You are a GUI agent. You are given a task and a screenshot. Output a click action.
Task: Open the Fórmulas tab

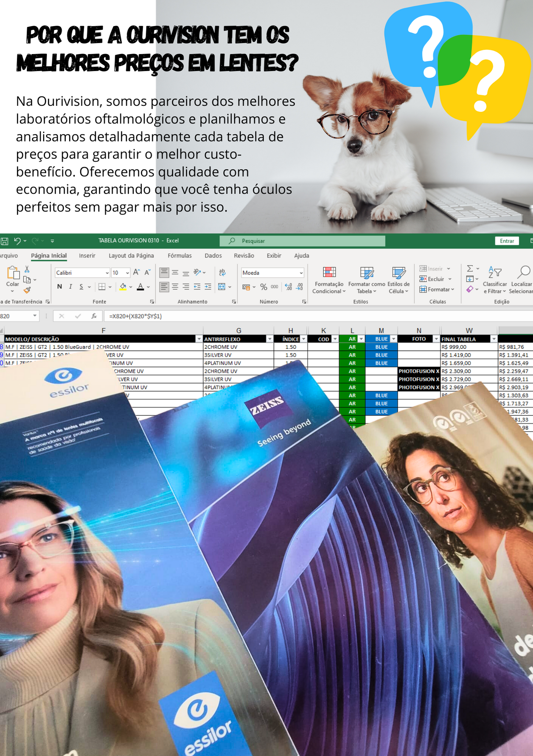coord(180,256)
